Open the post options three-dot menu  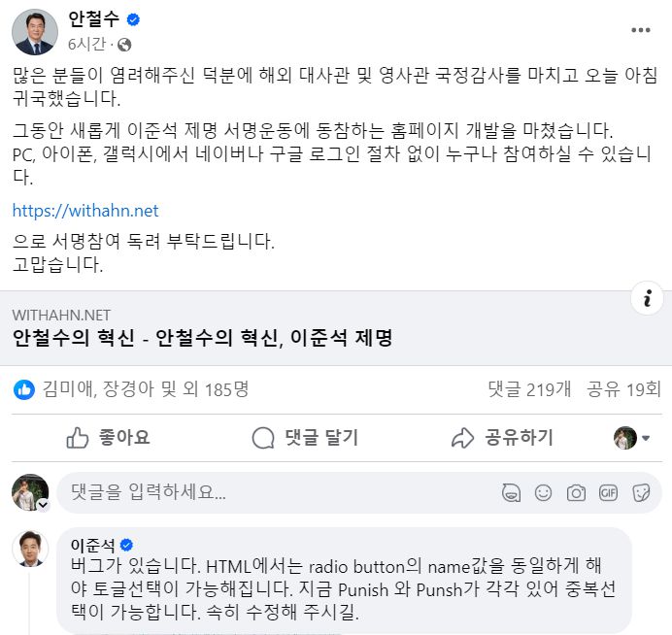tap(640, 30)
